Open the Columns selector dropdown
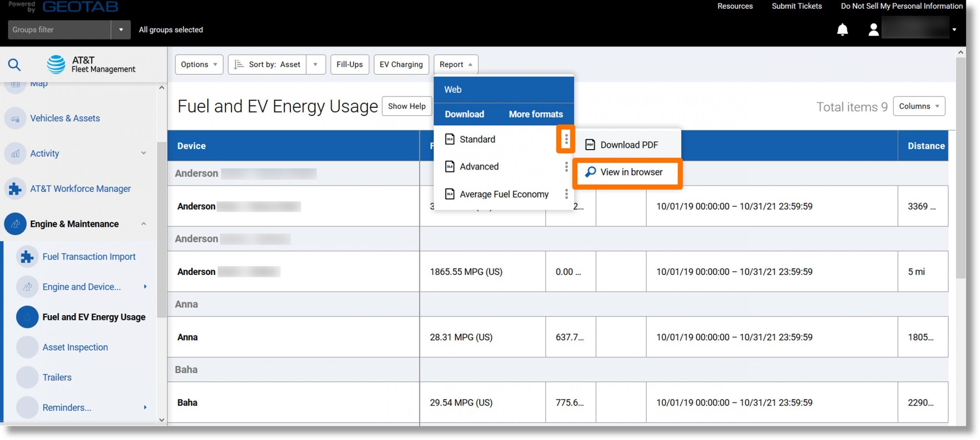 pyautogui.click(x=918, y=106)
